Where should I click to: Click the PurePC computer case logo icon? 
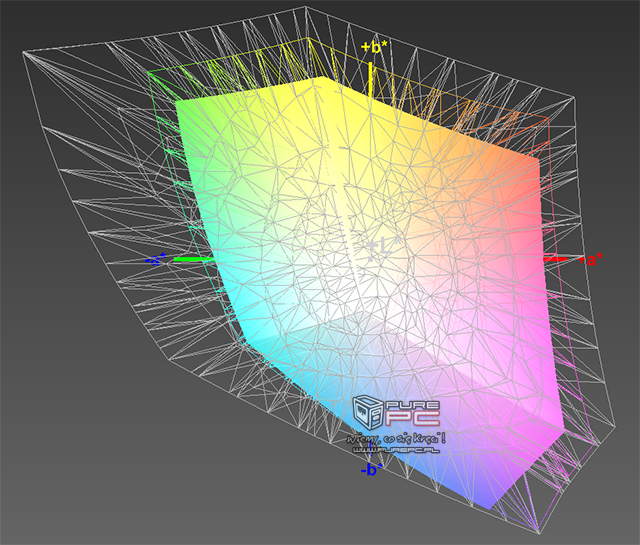(365, 414)
